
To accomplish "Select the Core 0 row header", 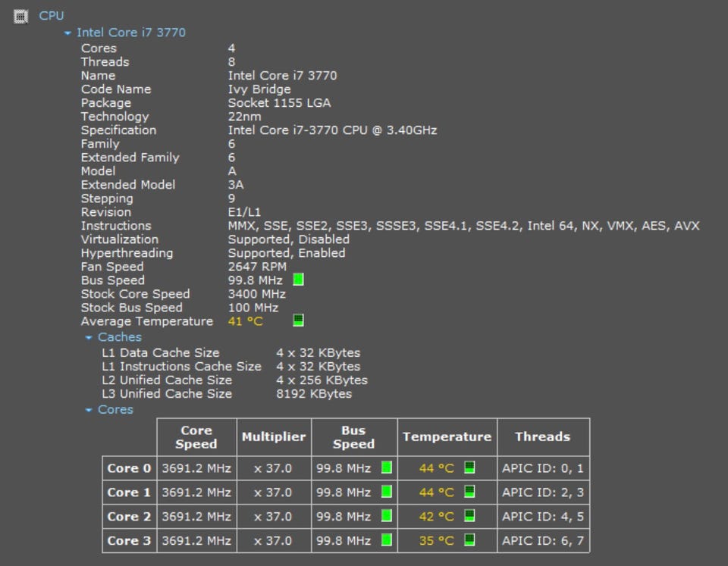I will [129, 468].
